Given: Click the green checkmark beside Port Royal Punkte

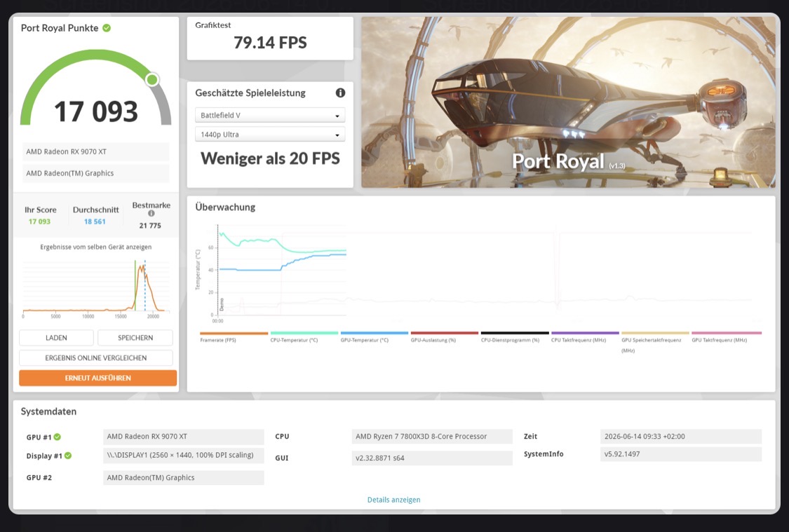Looking at the screenshot, I should coord(107,28).
